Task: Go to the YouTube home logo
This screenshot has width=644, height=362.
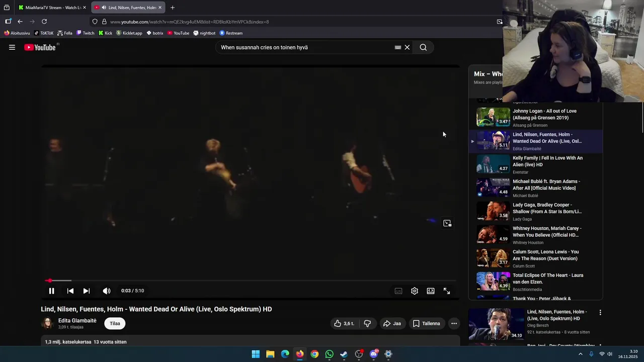Action: pos(40,47)
